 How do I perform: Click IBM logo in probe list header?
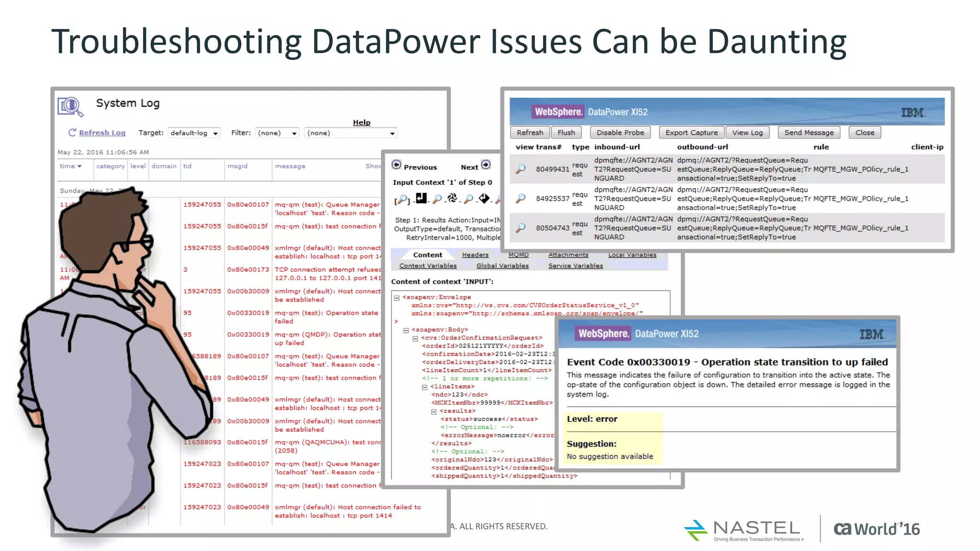pos(913,112)
